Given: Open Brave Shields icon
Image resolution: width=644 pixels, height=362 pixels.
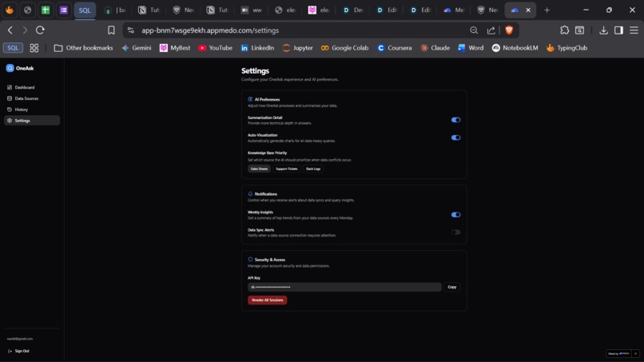Looking at the screenshot, I should (509, 30).
